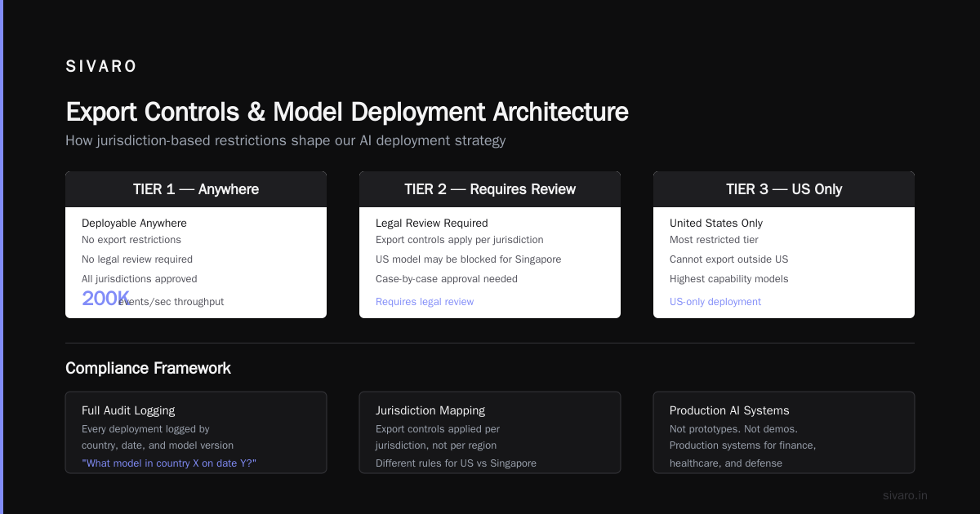Select the TIER 1 — Anywhere header
Screen dimensions: 980x514
tap(196, 189)
